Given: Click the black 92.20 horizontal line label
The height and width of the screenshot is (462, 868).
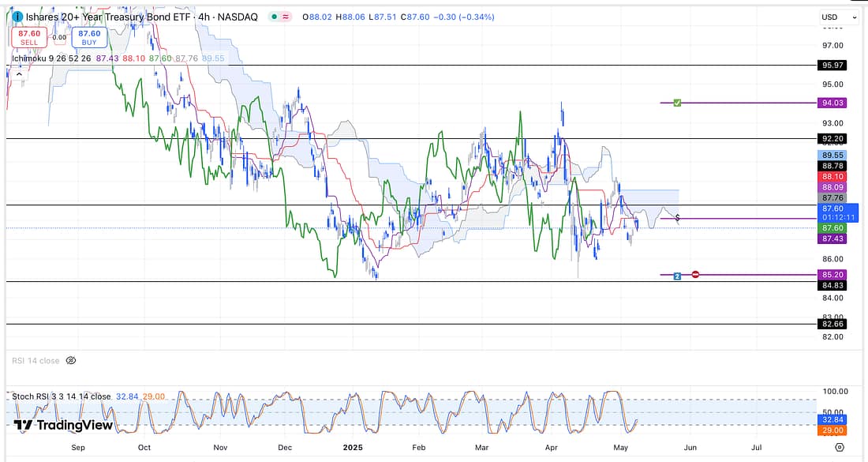Looking at the screenshot, I should coord(833,138).
